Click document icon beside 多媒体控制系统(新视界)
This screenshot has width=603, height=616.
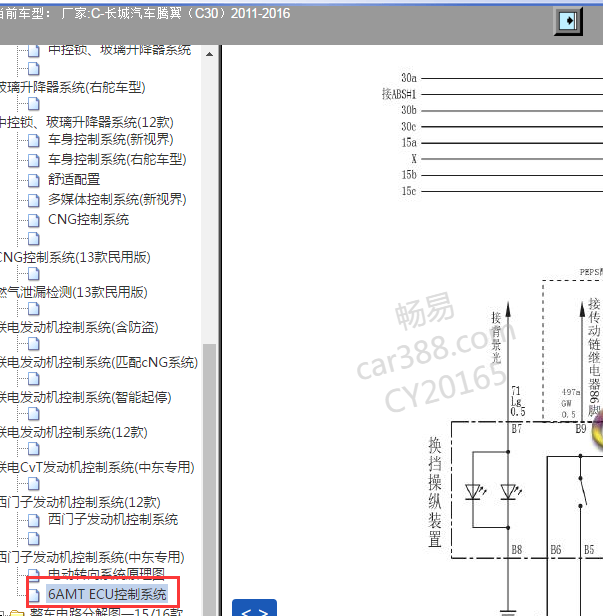[x=34, y=200]
